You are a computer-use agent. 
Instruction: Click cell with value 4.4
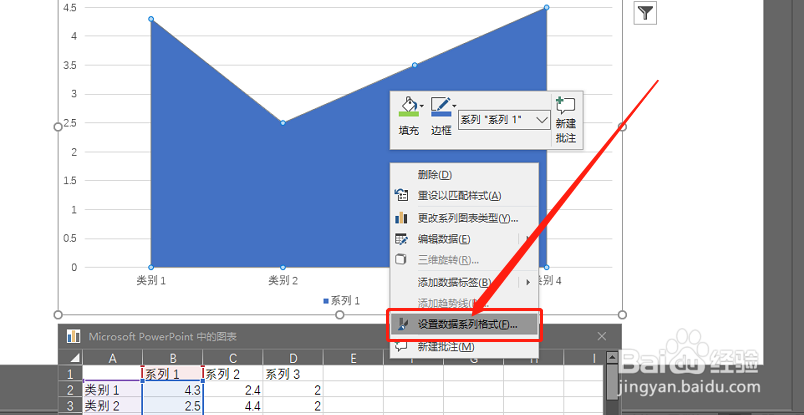click(x=233, y=406)
